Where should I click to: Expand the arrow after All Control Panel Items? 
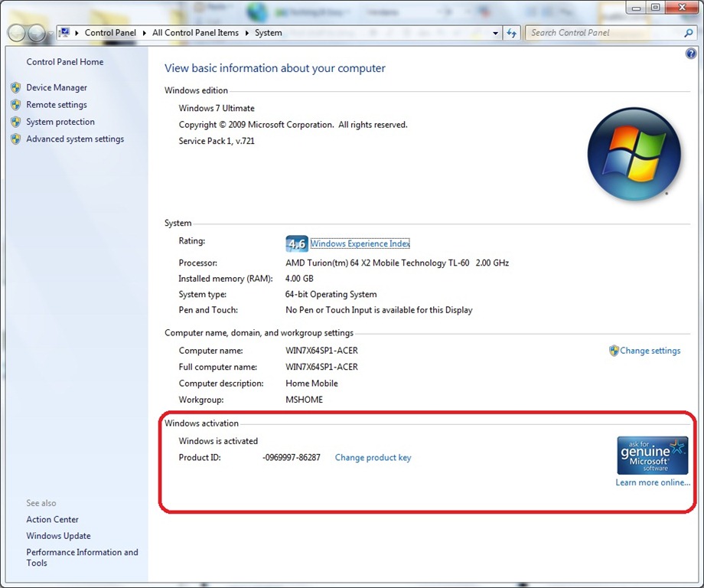pyautogui.click(x=247, y=33)
